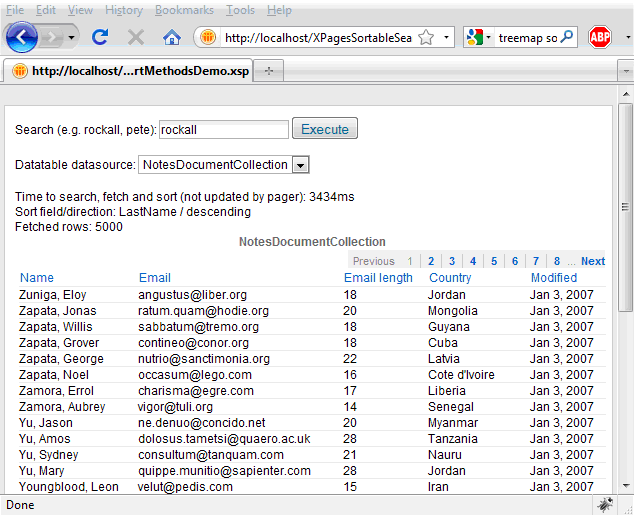This screenshot has height=516, width=634.
Task: Reload the page with the refresh icon
Action: click(x=100, y=38)
